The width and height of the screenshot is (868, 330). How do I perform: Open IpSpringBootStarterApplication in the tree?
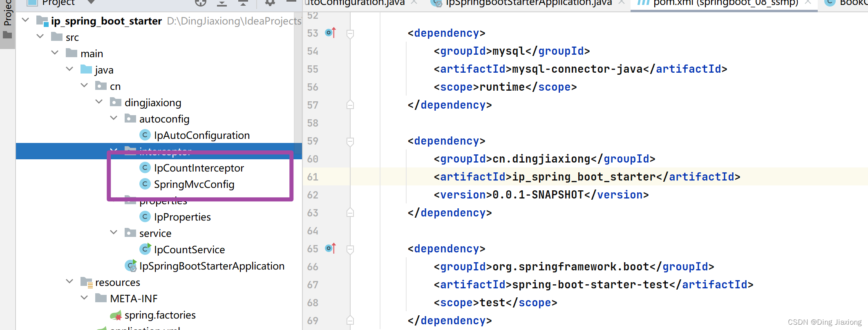(212, 266)
